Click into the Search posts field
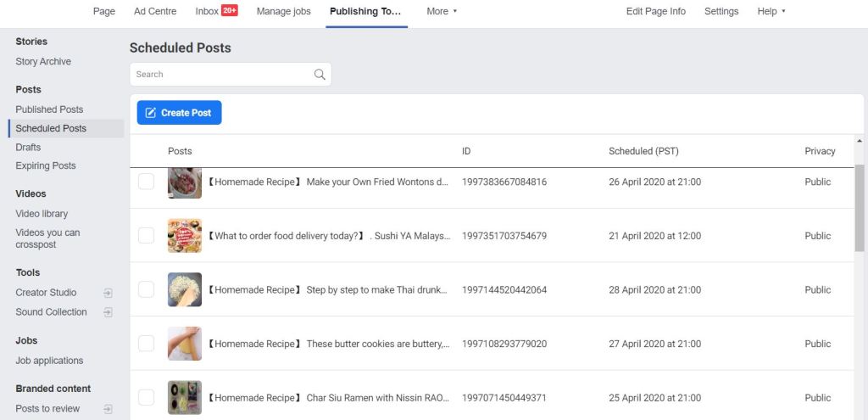The image size is (868, 420). (220, 75)
